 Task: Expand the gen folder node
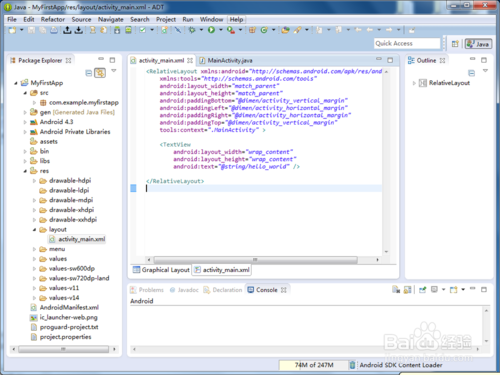(25, 112)
